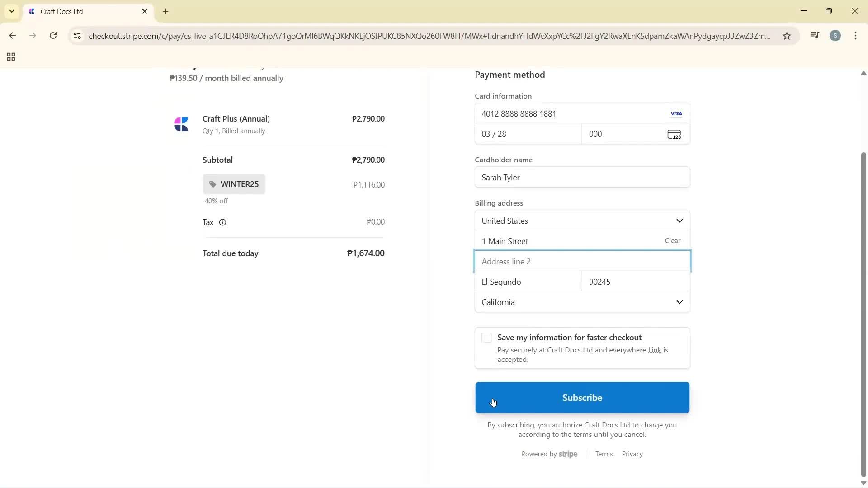868x488 pixels.
Task: Click the browser reload icon
Action: click(x=53, y=36)
